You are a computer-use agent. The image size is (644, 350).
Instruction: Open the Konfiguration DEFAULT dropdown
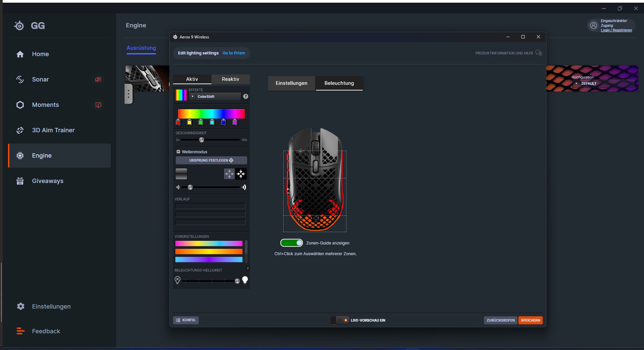[603, 83]
